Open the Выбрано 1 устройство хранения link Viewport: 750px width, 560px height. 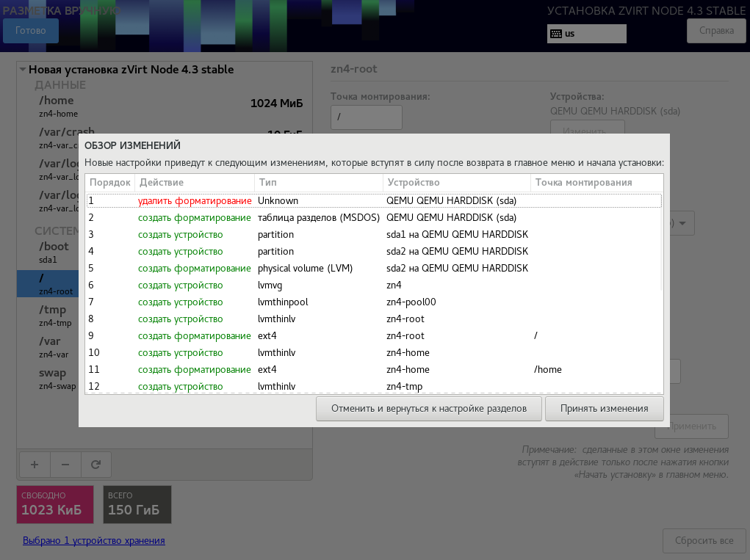94,540
